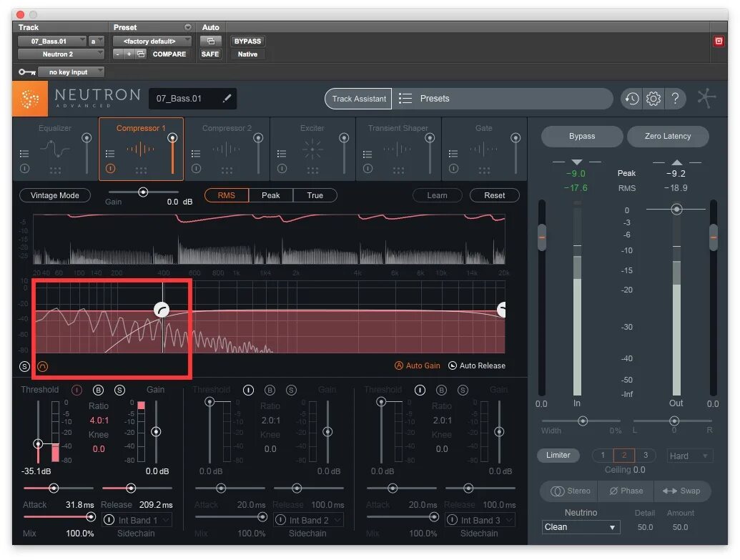Screen dimensions: 740x560
Task: Open the Preset menu arrow
Action: tap(188, 27)
